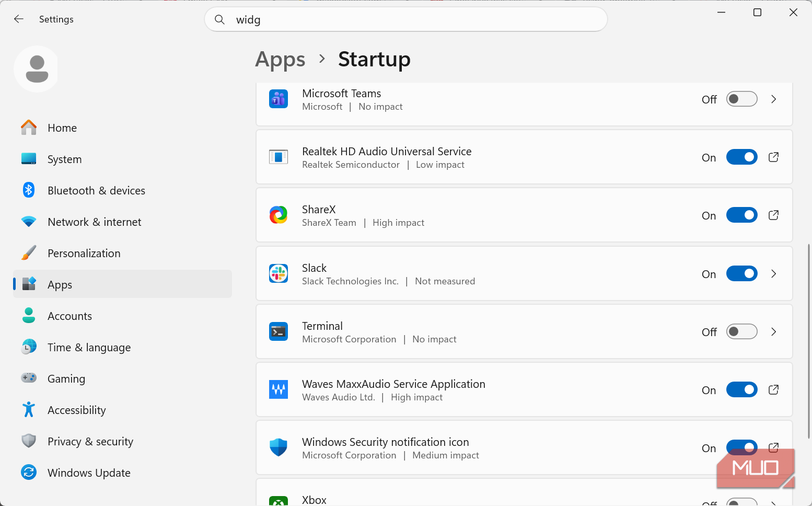
Task: Click the Bluetooth icon in sidebar
Action: pyautogui.click(x=29, y=190)
